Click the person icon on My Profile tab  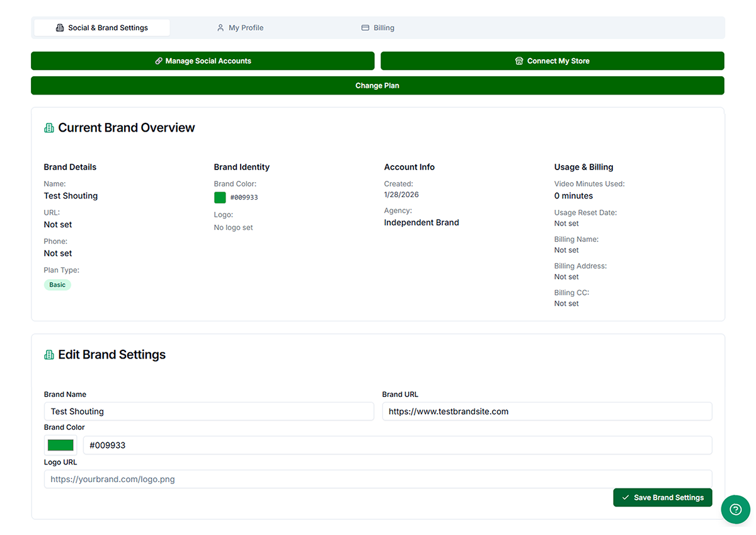tap(220, 27)
